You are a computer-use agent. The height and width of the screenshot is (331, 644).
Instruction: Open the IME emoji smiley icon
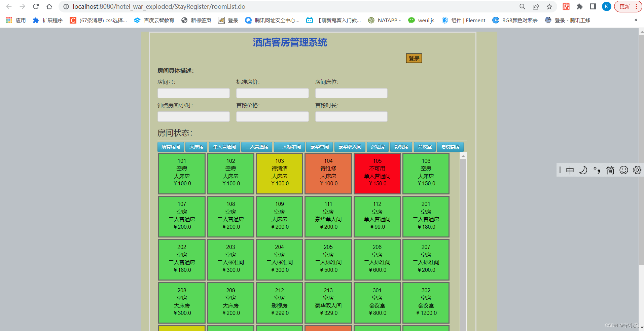tap(624, 170)
